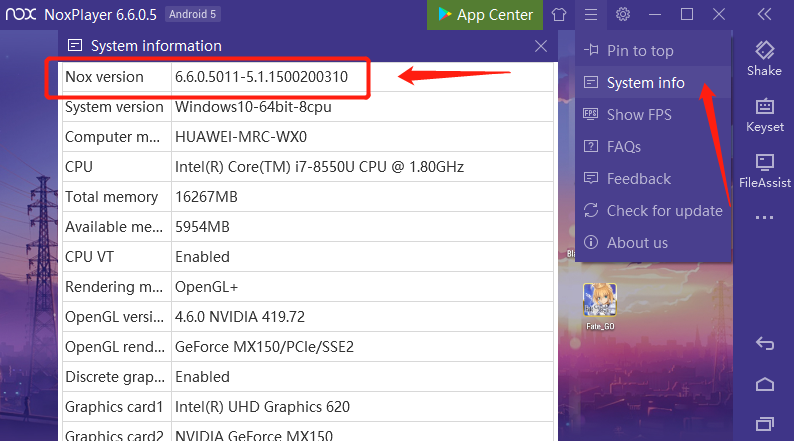Close the System information panel
This screenshot has width=794, height=441.
[x=541, y=46]
